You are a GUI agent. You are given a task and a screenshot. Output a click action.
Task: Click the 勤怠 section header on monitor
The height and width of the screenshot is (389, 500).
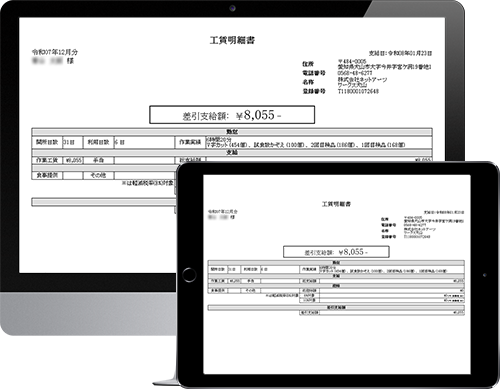232,132
